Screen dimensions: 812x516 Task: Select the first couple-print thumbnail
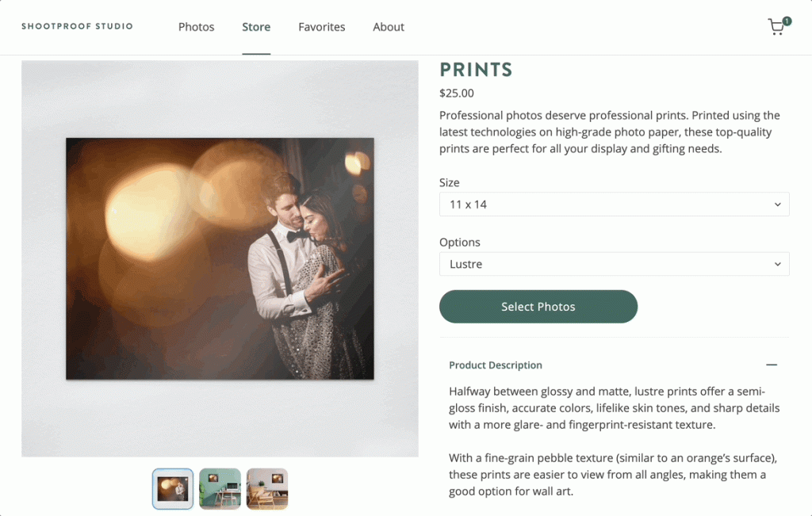[172, 489]
